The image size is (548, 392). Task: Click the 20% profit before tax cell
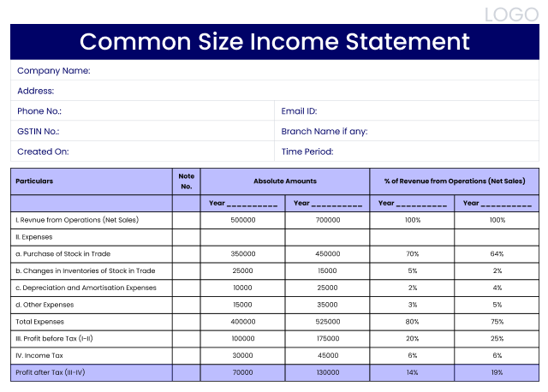pyautogui.click(x=413, y=339)
